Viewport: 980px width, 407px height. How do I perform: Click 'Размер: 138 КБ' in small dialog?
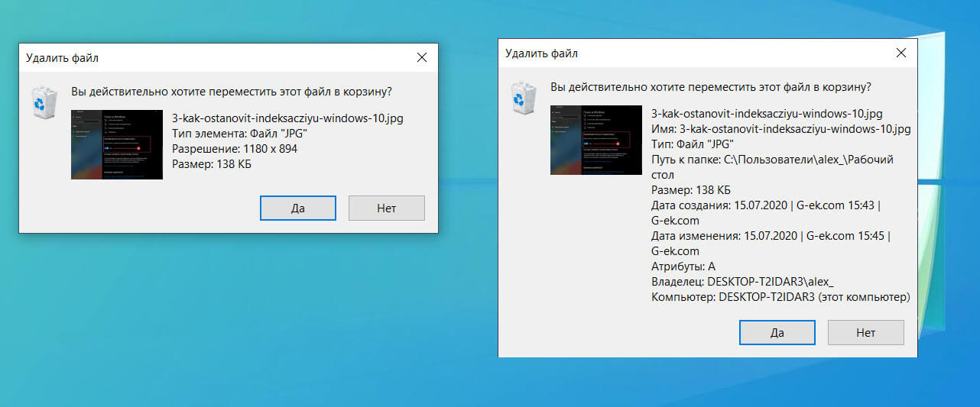[x=212, y=164]
